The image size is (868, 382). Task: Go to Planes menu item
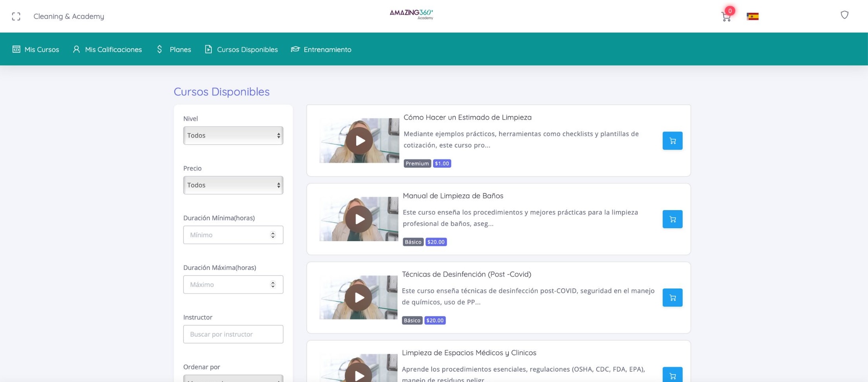coord(174,49)
